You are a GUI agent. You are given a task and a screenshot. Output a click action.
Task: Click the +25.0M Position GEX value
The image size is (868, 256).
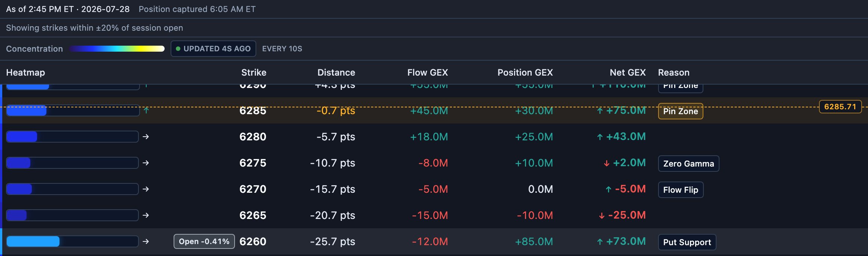coord(534,137)
